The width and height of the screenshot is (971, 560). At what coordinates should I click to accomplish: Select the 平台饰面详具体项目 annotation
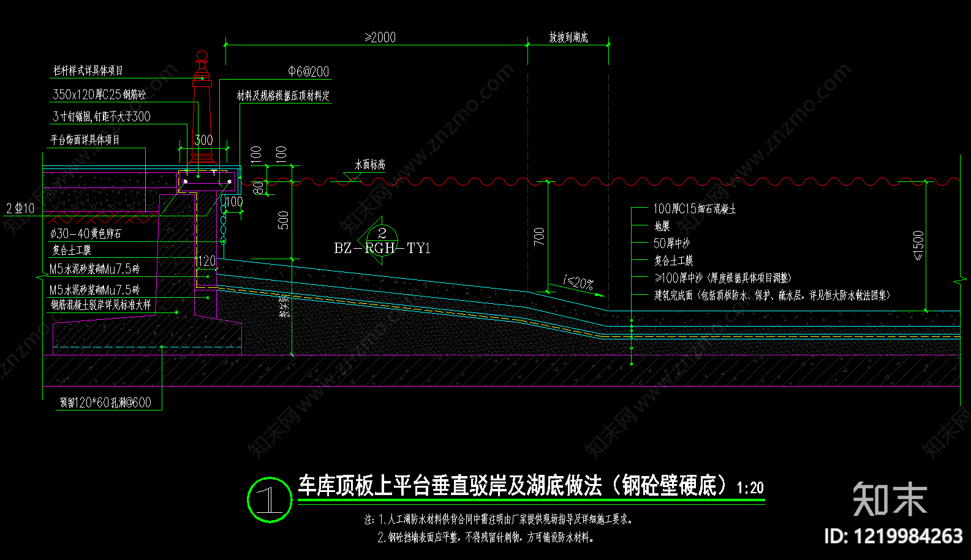[85, 140]
